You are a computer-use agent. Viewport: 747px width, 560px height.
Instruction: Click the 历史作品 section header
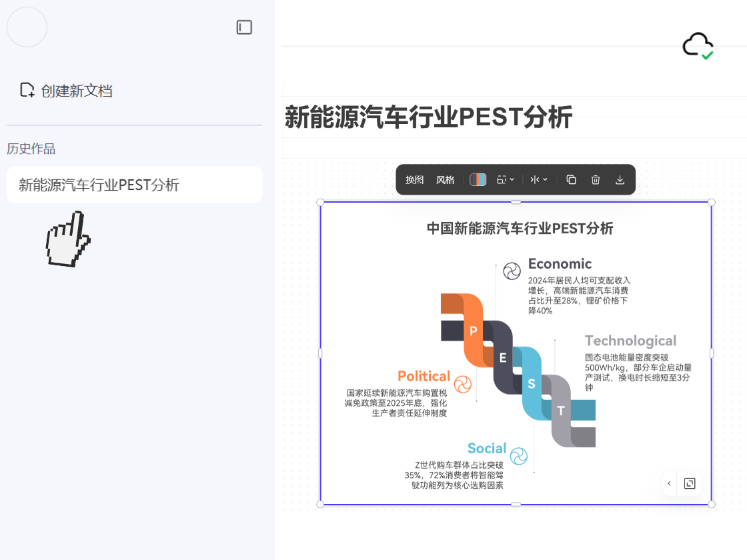pyautogui.click(x=30, y=149)
